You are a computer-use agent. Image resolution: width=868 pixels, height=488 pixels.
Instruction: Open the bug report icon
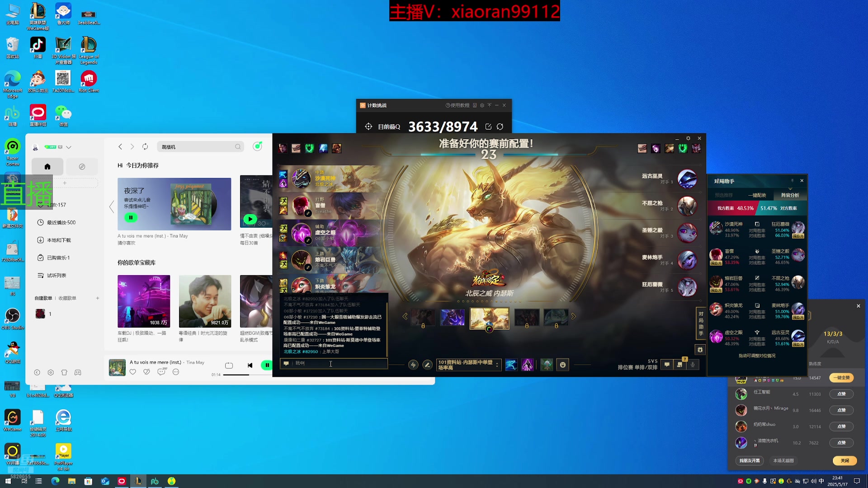700,350
